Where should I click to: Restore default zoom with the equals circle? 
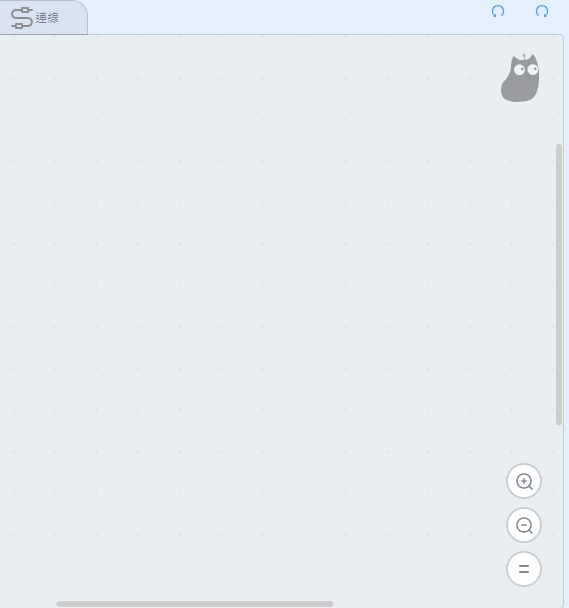(x=524, y=569)
